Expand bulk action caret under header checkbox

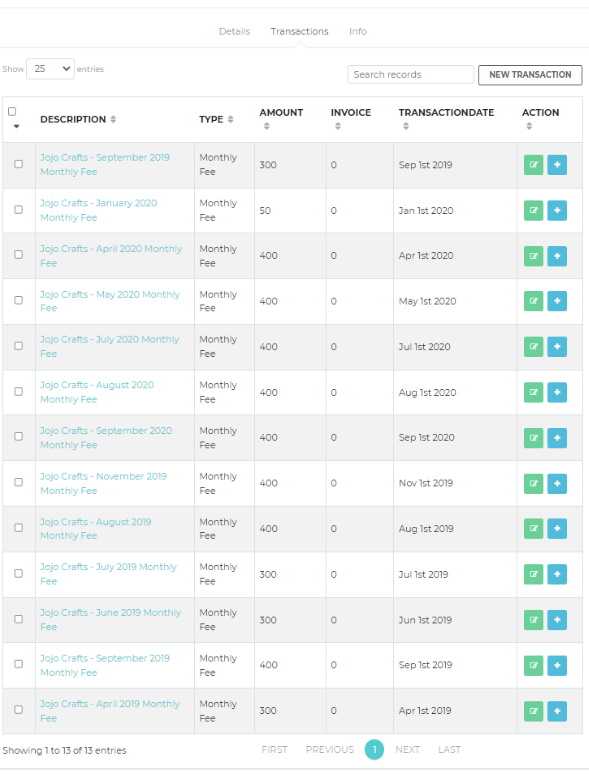[x=16, y=126]
